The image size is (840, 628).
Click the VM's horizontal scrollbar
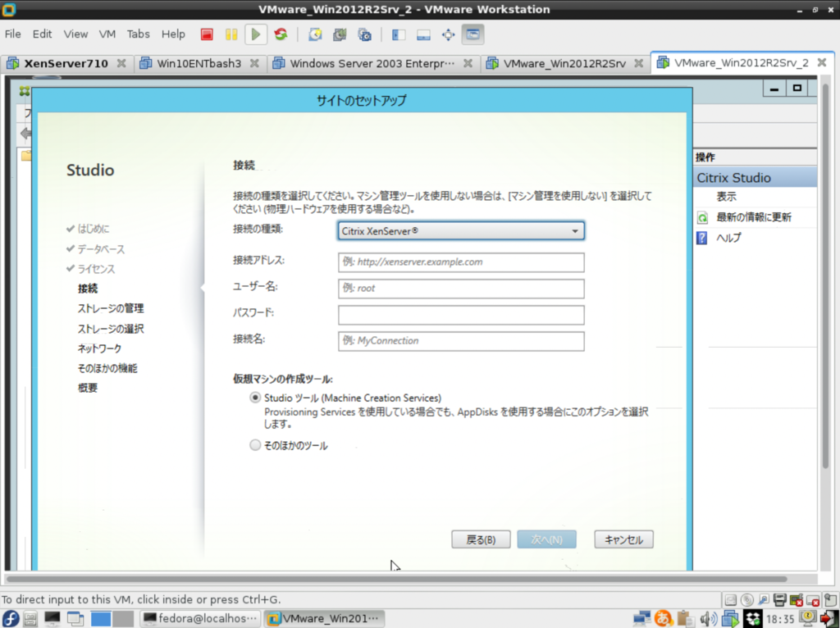coord(396,579)
